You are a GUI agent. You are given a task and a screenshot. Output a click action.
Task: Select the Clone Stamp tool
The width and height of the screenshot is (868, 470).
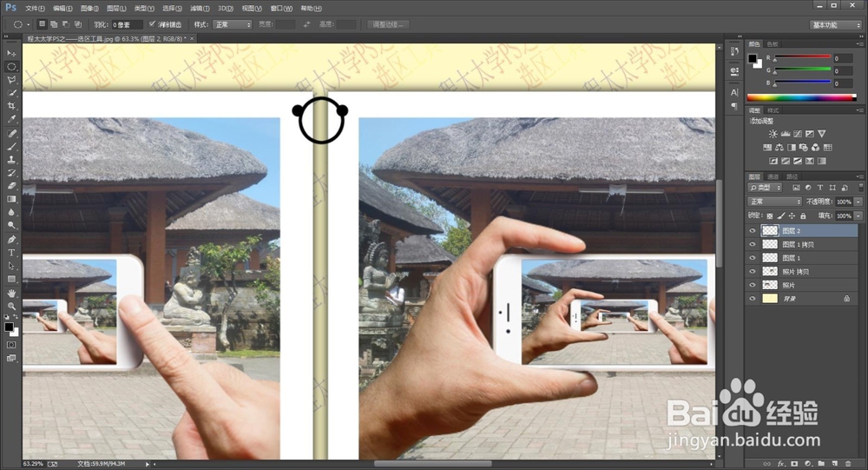pyautogui.click(x=11, y=160)
